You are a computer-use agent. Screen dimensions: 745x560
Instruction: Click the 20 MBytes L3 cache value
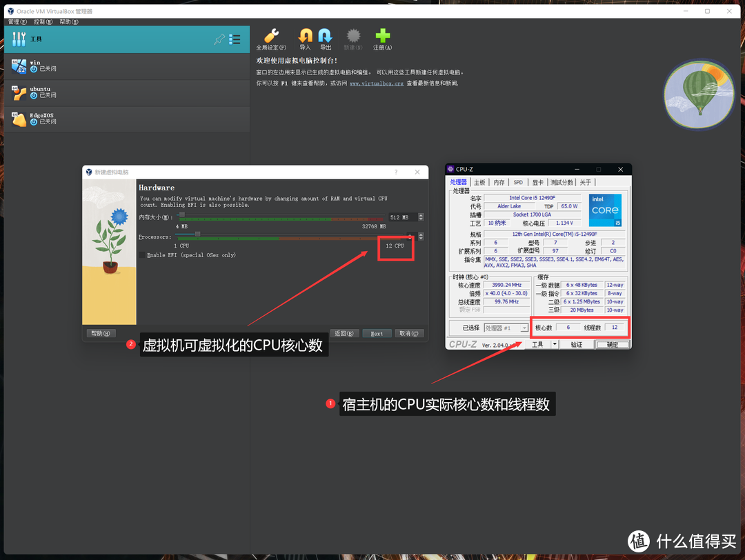(582, 310)
